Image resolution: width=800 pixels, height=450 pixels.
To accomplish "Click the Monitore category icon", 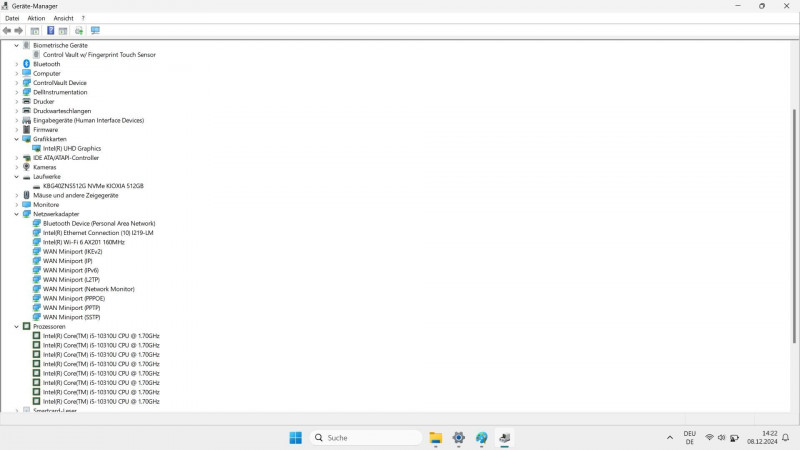I will (27, 205).
